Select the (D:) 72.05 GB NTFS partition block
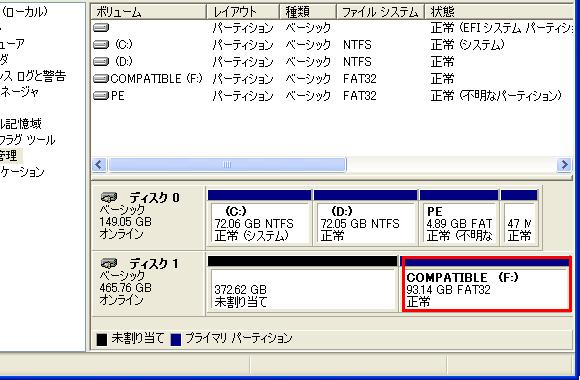This screenshot has width=580, height=380. 365,218
